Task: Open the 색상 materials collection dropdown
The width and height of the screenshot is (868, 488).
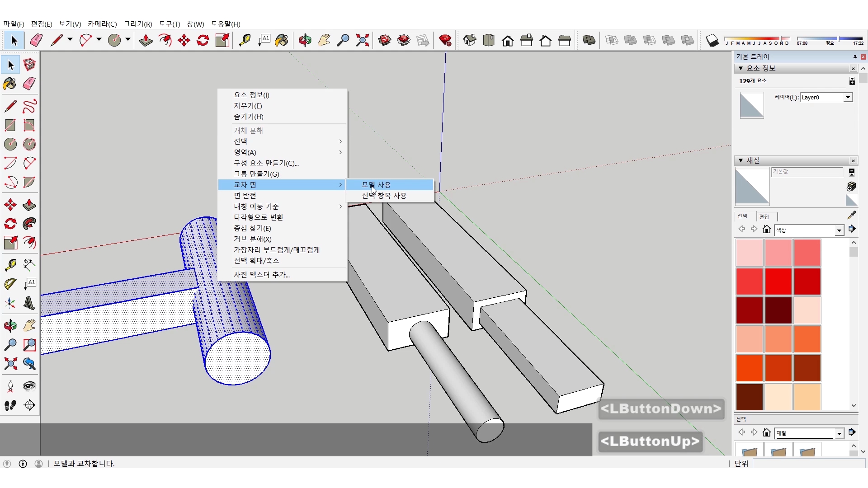Action: click(839, 230)
